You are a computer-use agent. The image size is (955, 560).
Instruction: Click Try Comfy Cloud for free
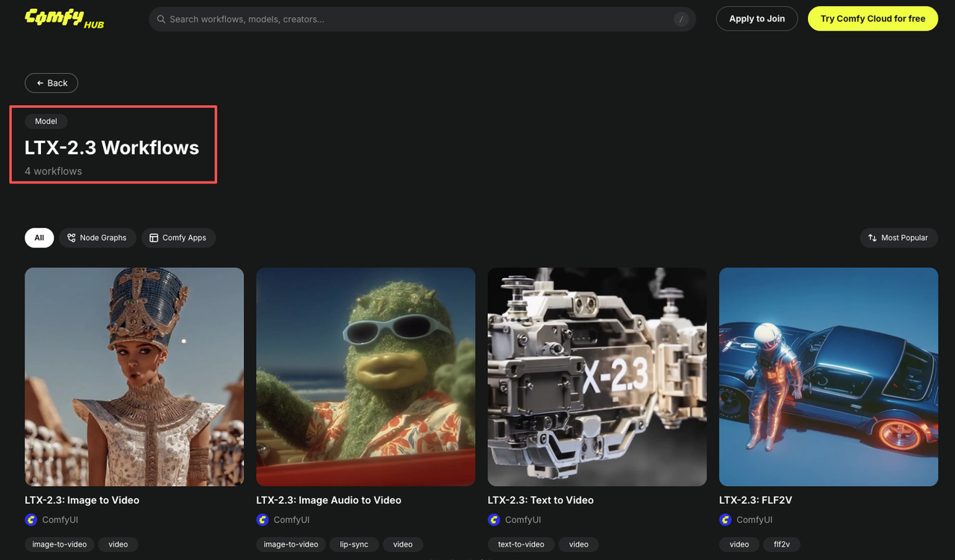point(872,19)
